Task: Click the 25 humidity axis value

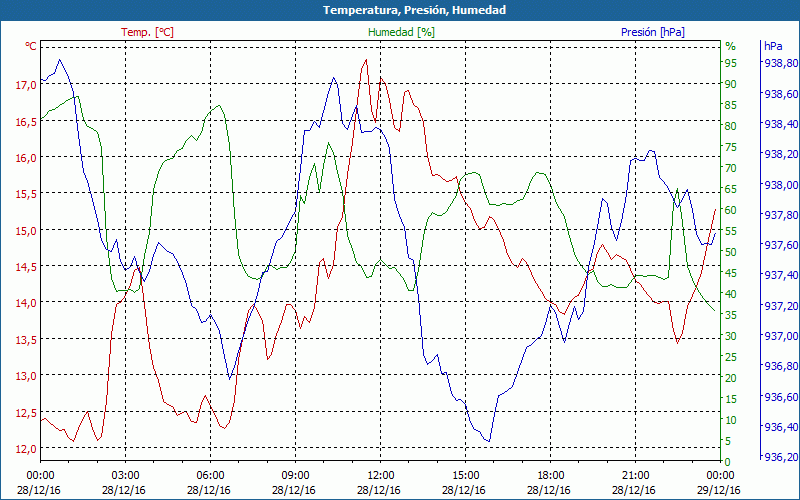Action: coord(731,357)
